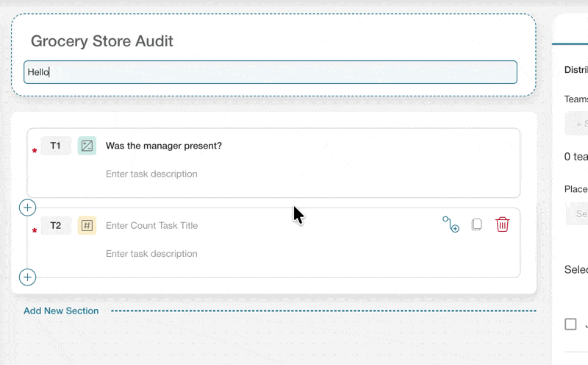This screenshot has width=588, height=365.
Task: Add conditional logic to task T2
Action: click(x=451, y=224)
